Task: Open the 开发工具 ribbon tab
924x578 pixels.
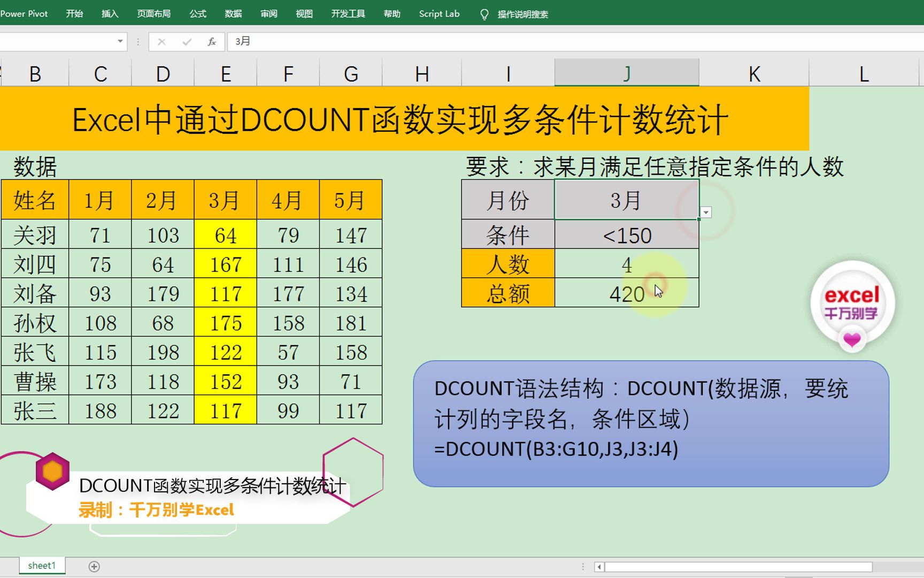Action: [x=348, y=14]
